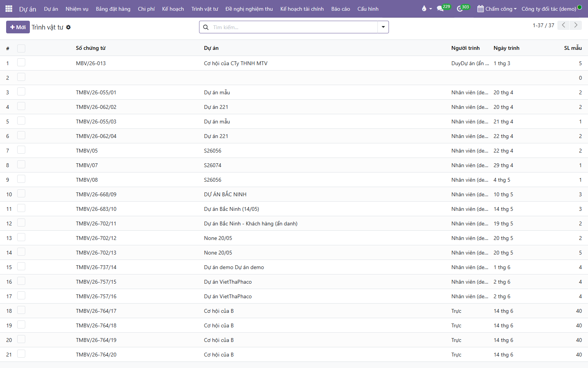588x368 pixels.
Task: Open user menu Công ty đối tác (demo)
Action: 552,9
